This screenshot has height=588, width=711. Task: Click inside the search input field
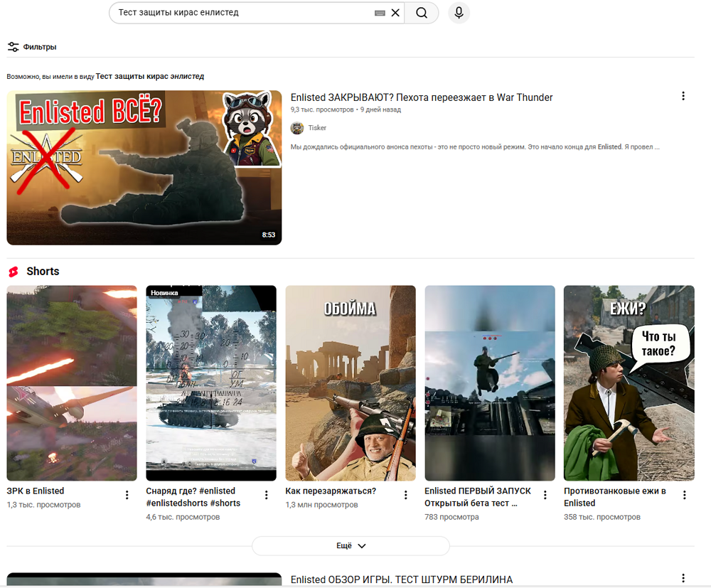tap(242, 13)
